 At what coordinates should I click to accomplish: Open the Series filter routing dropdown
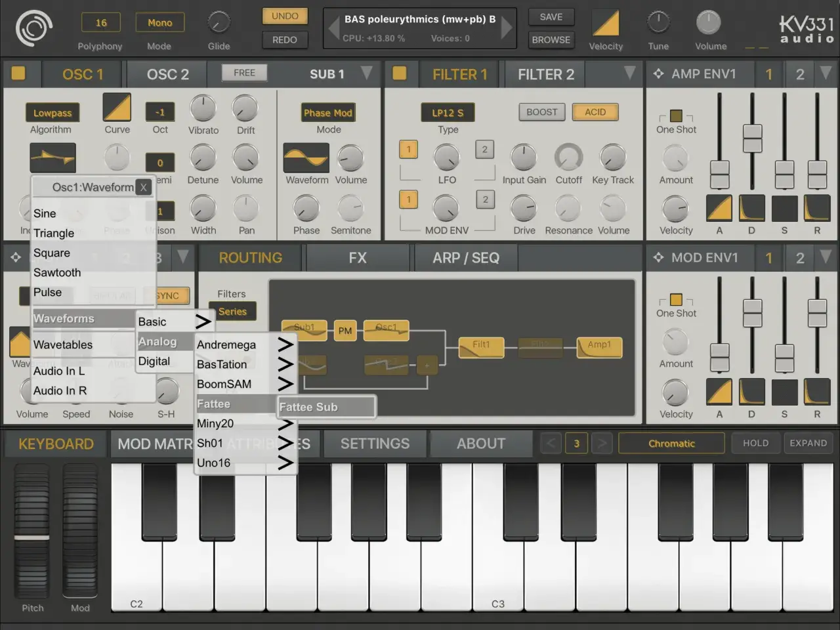click(x=232, y=311)
